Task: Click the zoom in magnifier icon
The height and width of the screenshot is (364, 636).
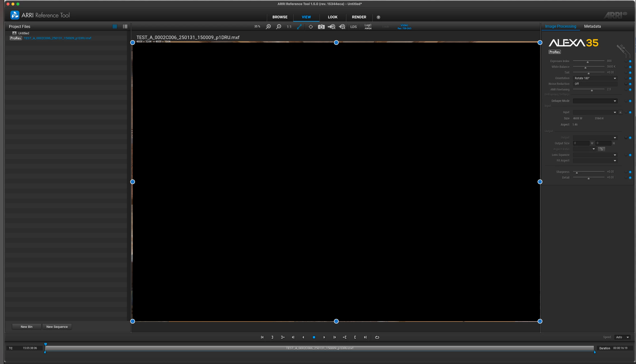Action: [x=268, y=27]
